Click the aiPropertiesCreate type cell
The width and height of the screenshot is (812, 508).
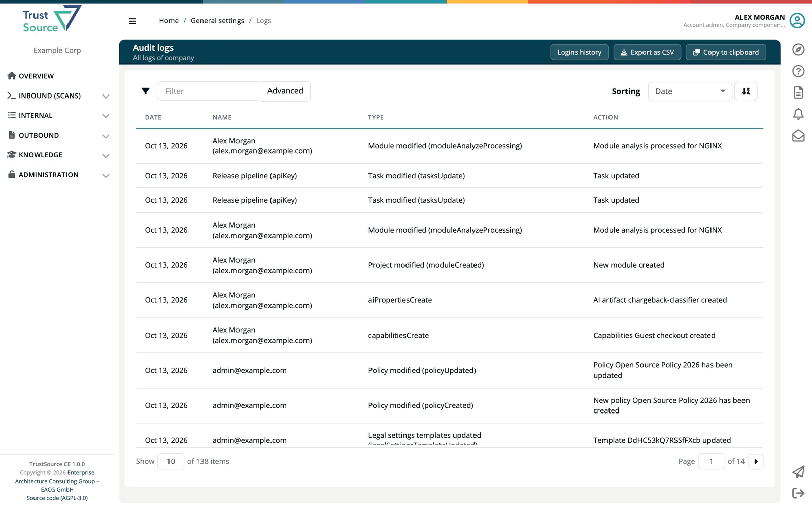point(400,300)
